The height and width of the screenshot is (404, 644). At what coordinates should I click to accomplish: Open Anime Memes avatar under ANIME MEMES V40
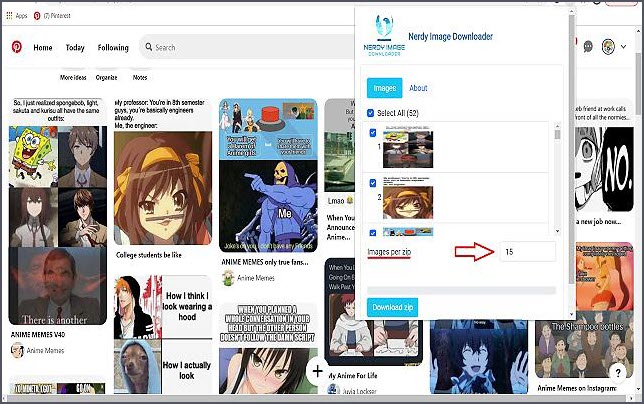(x=17, y=350)
